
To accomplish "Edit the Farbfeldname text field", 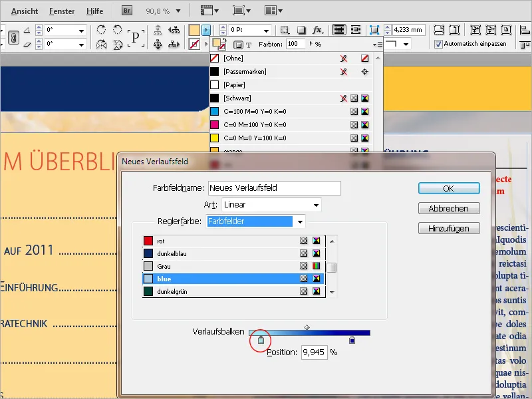I will [x=275, y=188].
